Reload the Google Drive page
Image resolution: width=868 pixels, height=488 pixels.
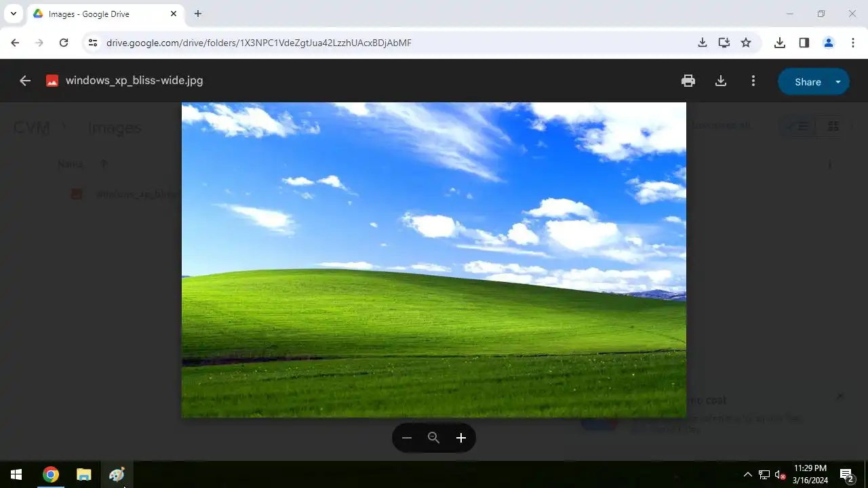tap(64, 43)
